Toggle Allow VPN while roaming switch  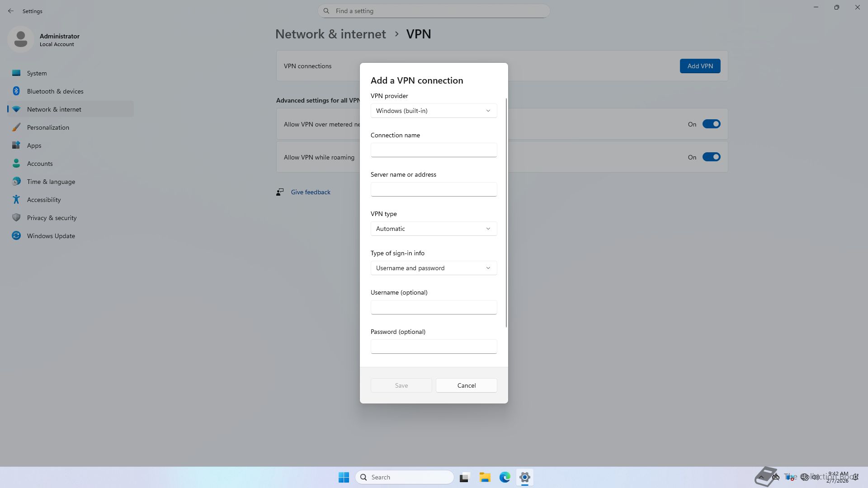[x=711, y=157]
